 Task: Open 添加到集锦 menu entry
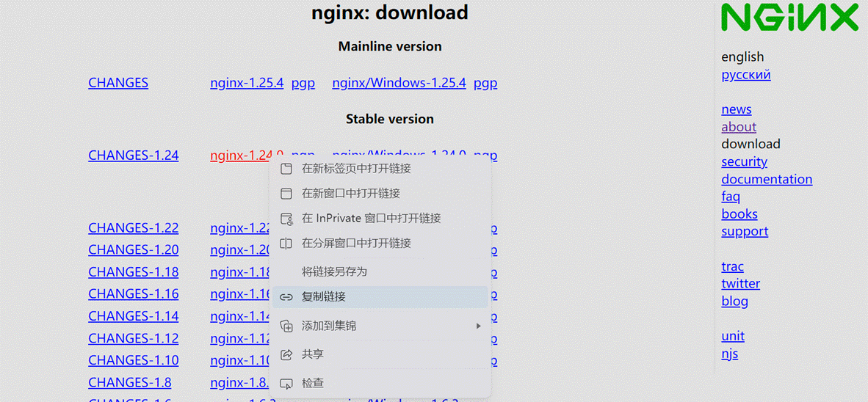point(380,326)
